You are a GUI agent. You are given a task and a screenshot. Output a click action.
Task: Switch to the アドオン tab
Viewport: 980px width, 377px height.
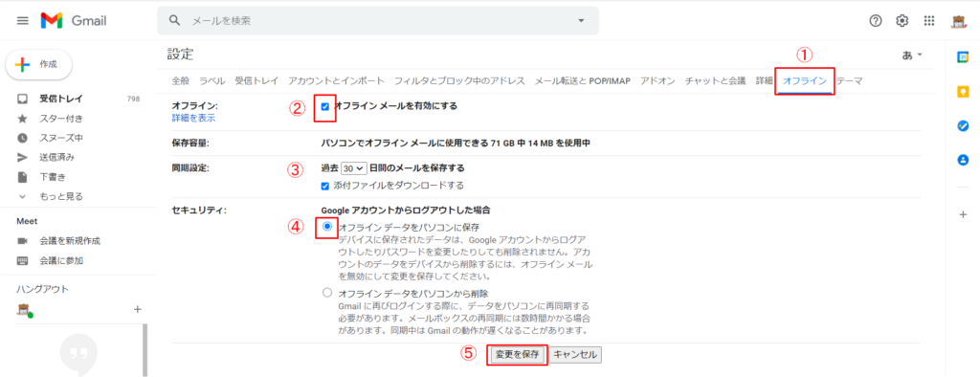657,80
